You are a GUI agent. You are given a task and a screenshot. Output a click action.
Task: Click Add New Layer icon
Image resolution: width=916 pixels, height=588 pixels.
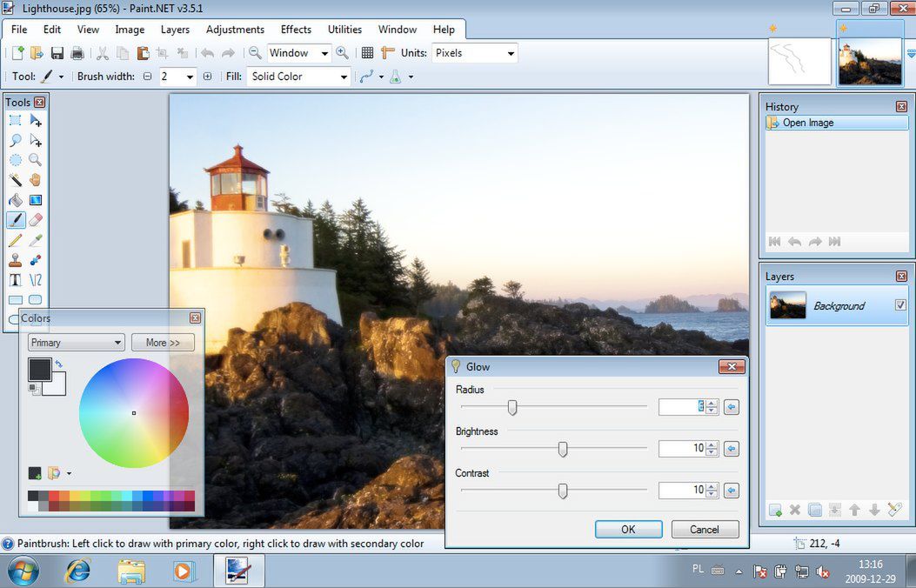pos(775,510)
